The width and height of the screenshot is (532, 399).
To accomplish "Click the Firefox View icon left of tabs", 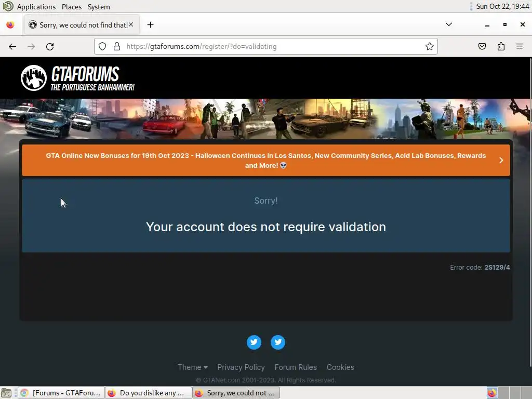I will coord(10,25).
